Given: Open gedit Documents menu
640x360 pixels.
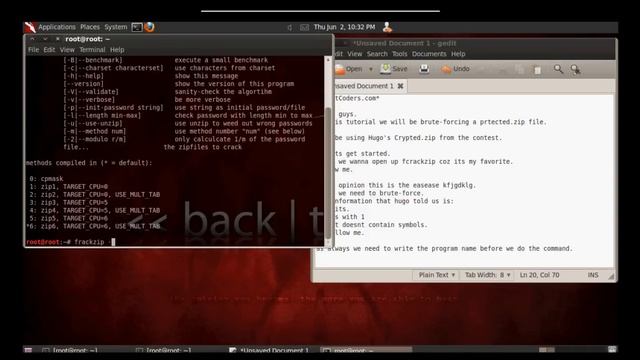Looking at the screenshot, I should click(429, 54).
